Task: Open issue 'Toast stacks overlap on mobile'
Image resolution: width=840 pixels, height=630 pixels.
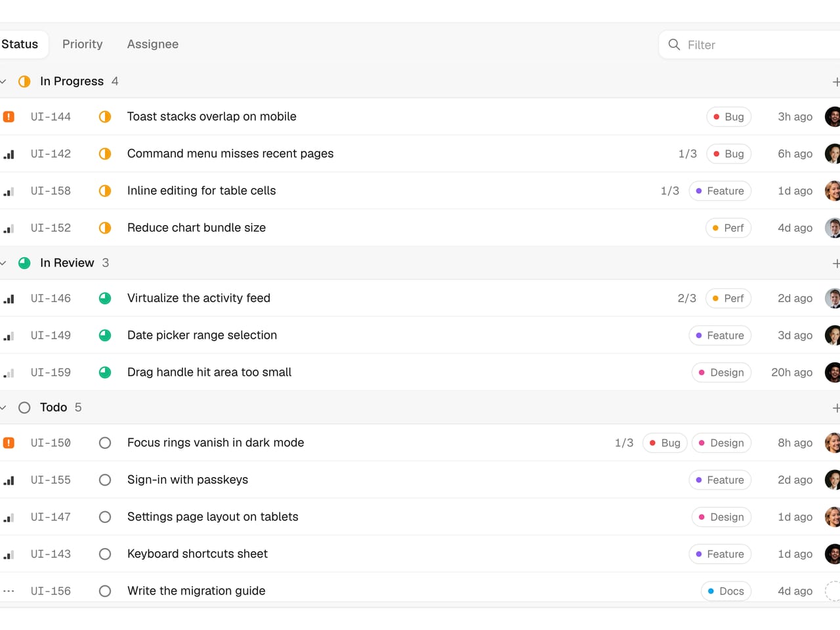Action: click(x=212, y=117)
